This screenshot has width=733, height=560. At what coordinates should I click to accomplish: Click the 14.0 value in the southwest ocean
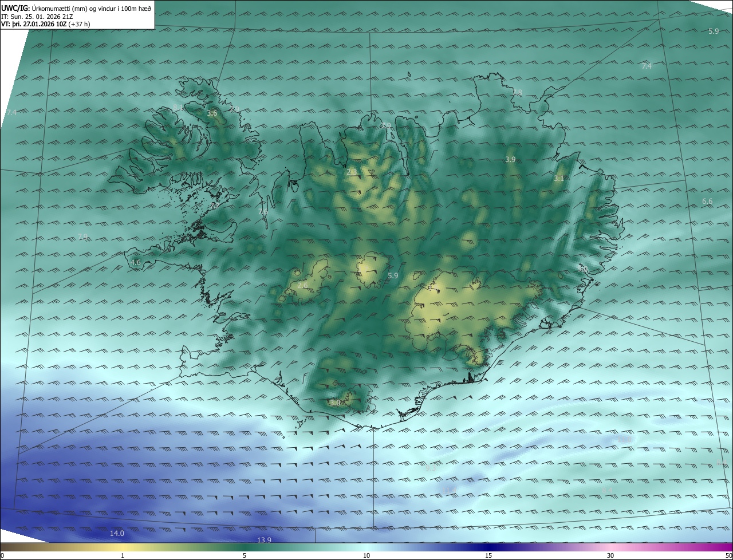tap(117, 533)
